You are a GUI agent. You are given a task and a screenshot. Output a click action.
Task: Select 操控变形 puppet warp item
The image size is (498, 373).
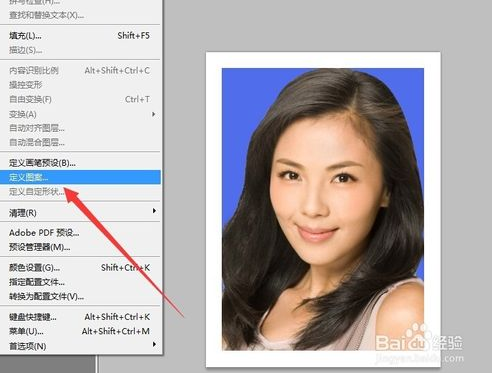[80, 85]
